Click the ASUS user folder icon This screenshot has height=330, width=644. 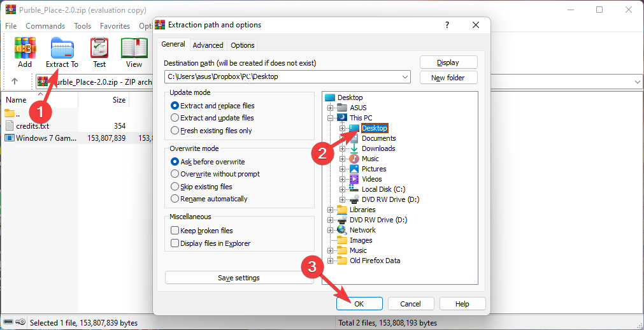pos(342,108)
